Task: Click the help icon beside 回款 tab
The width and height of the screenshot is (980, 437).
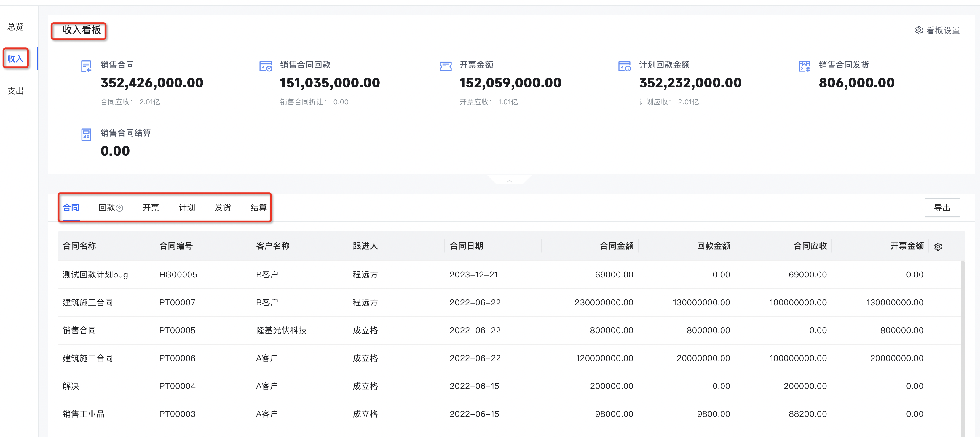Action: [119, 208]
